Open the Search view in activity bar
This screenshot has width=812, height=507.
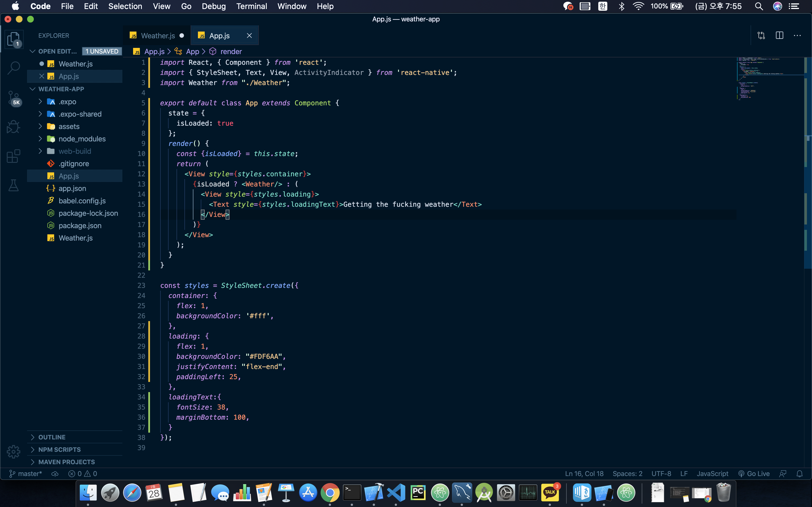click(x=14, y=68)
